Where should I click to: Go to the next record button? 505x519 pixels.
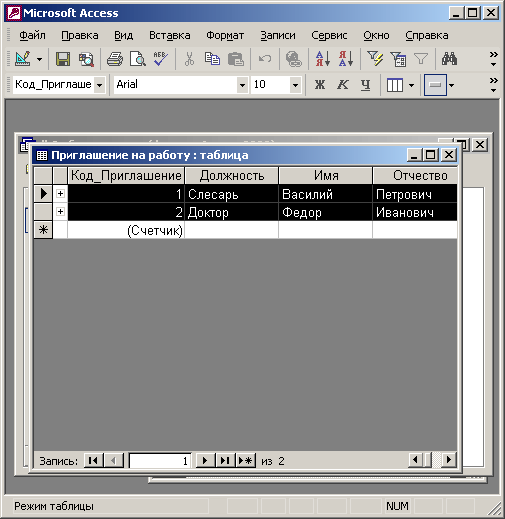tap(205, 461)
